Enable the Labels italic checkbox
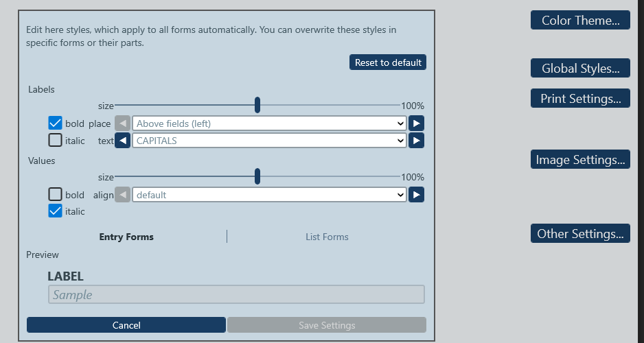The height and width of the screenshot is (343, 644). [x=56, y=141]
